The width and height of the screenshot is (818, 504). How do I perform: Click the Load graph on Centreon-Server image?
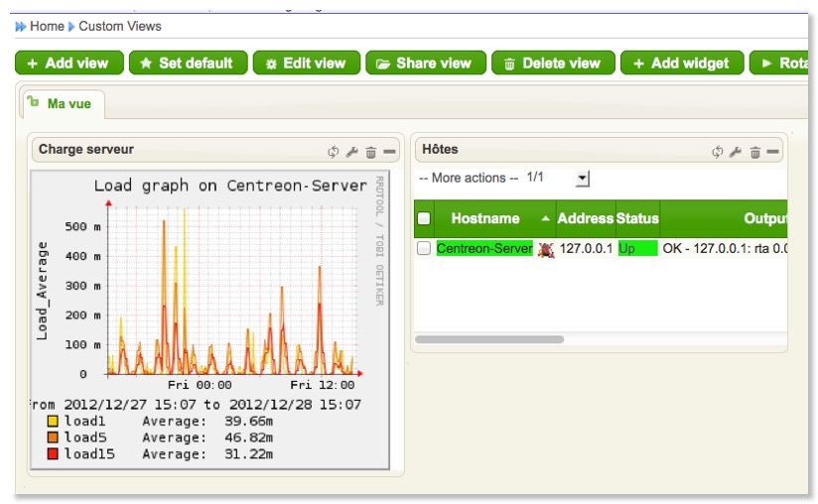coord(209,320)
